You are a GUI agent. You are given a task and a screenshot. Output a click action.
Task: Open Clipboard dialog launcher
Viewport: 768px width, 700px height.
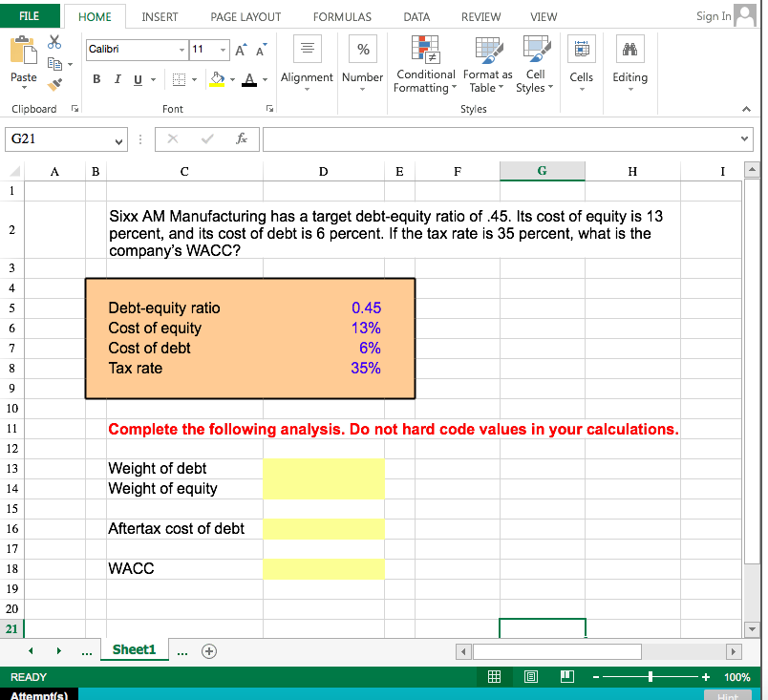tap(75, 109)
